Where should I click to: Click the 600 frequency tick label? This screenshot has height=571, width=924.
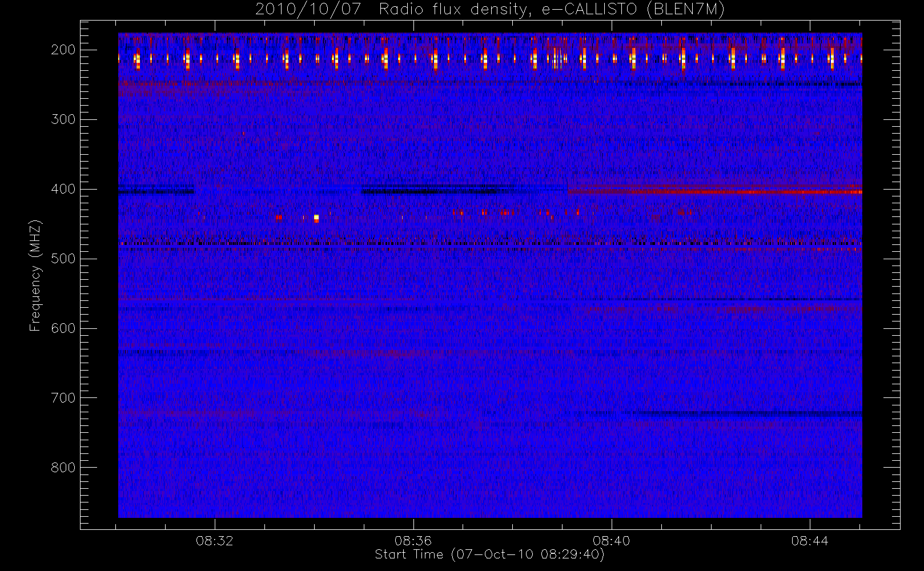click(x=63, y=328)
